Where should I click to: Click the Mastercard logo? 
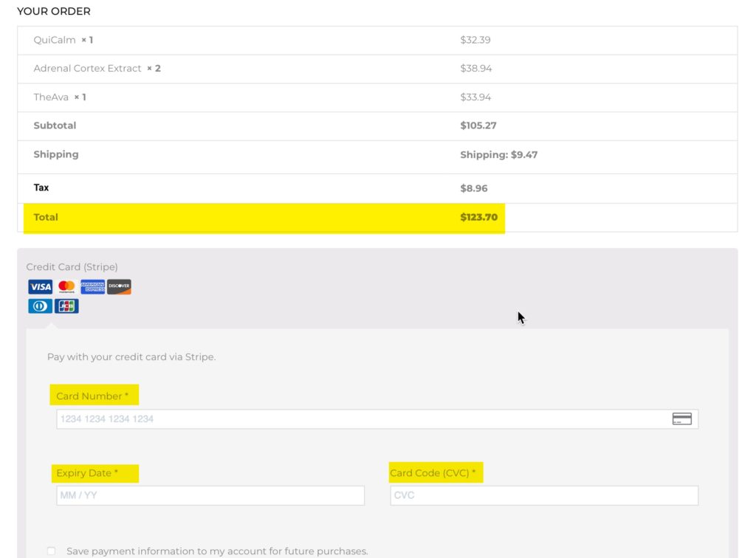pos(66,286)
